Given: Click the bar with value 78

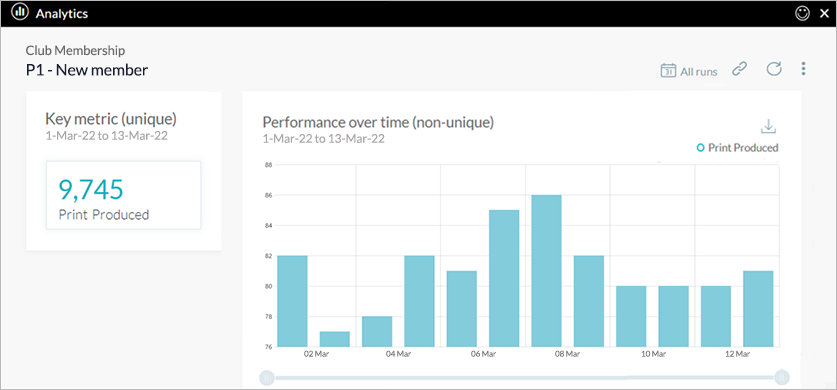Looking at the screenshot, I should (377, 332).
